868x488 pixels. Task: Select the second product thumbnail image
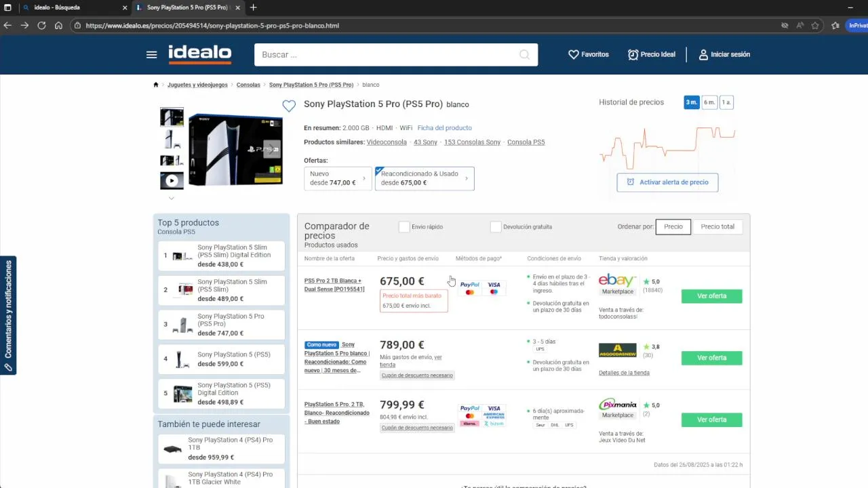coord(172,139)
